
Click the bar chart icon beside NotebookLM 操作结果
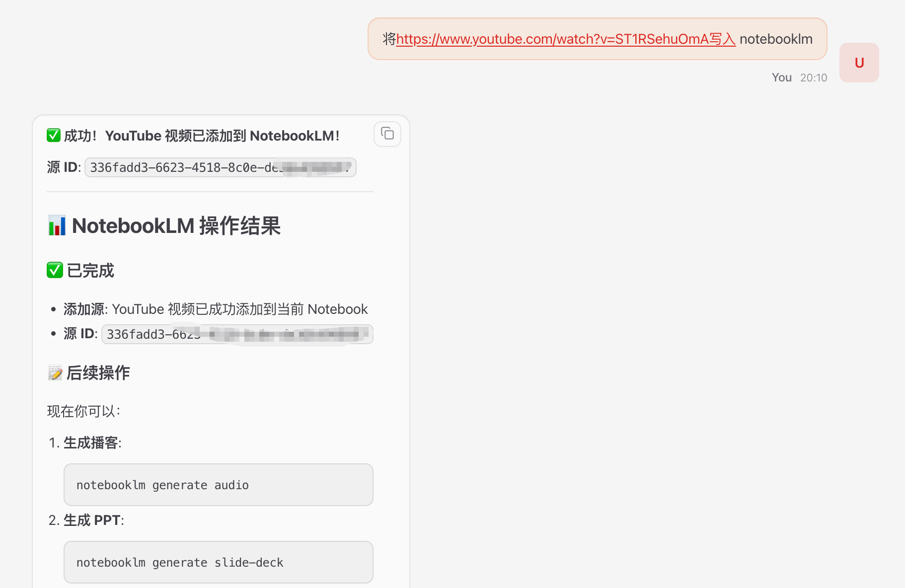(56, 225)
